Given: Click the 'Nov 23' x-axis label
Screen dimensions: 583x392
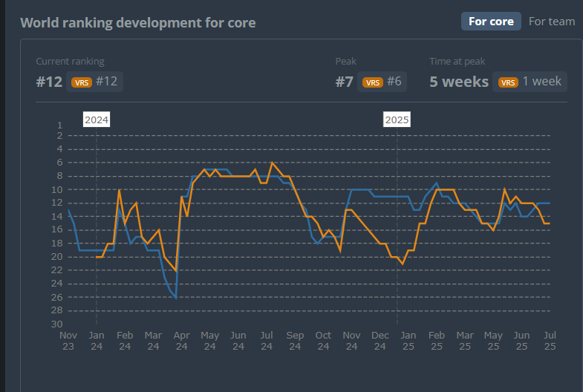Looking at the screenshot, I should [x=68, y=341].
